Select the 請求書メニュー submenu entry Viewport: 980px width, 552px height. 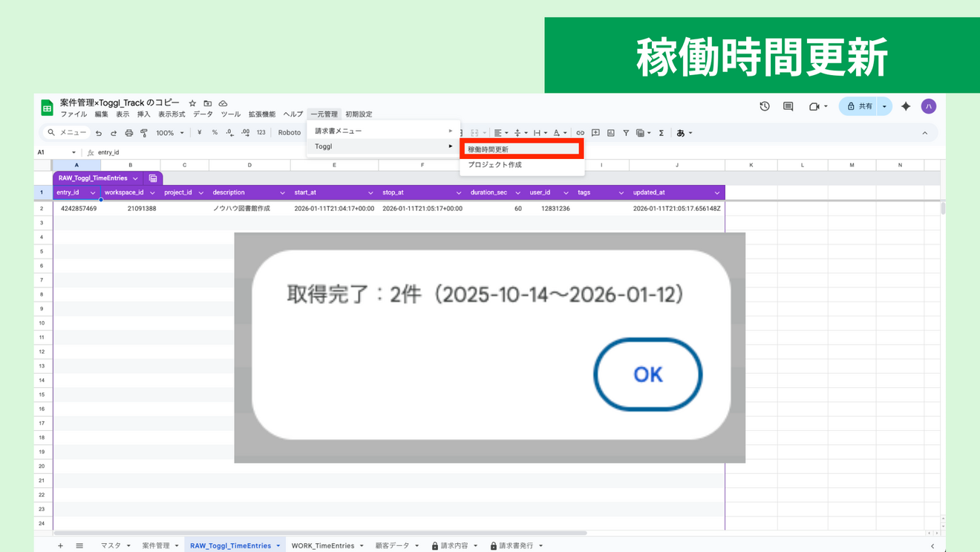pyautogui.click(x=383, y=131)
